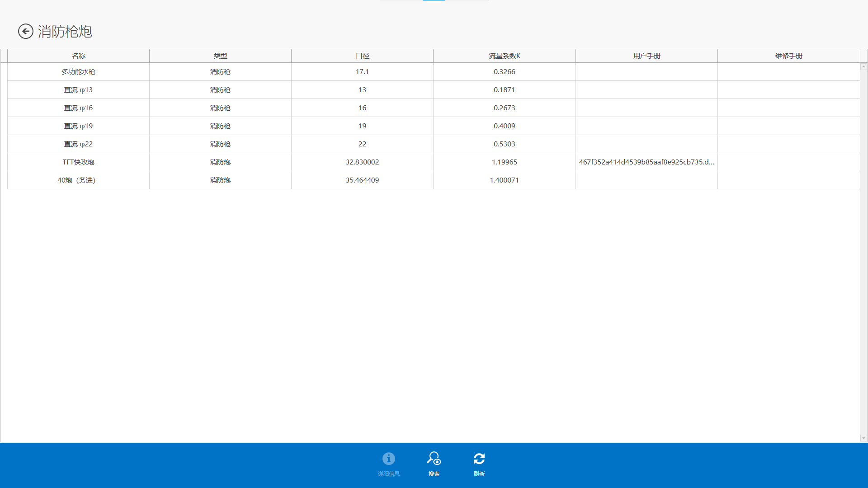This screenshot has width=868, height=488.
Task: Sort by the 类型 column header
Action: 221,56
